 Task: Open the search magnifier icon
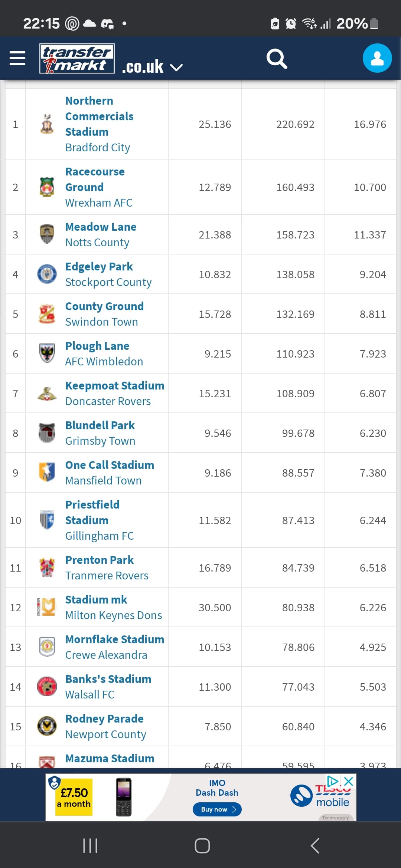(x=277, y=59)
